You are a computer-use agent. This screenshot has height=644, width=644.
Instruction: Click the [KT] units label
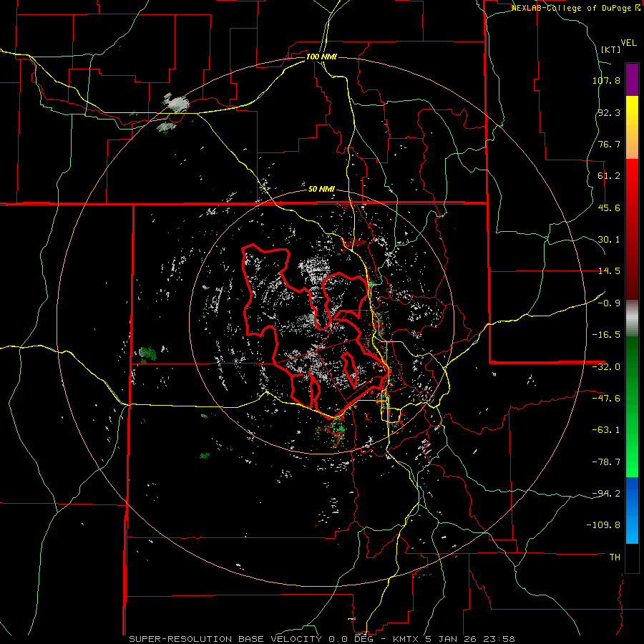tap(610, 49)
